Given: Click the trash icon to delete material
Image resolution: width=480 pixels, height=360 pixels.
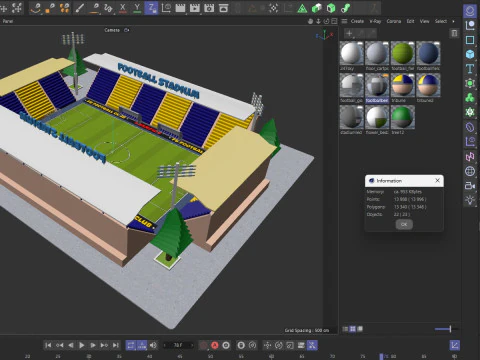Looking at the screenshot, I should tap(454, 33).
